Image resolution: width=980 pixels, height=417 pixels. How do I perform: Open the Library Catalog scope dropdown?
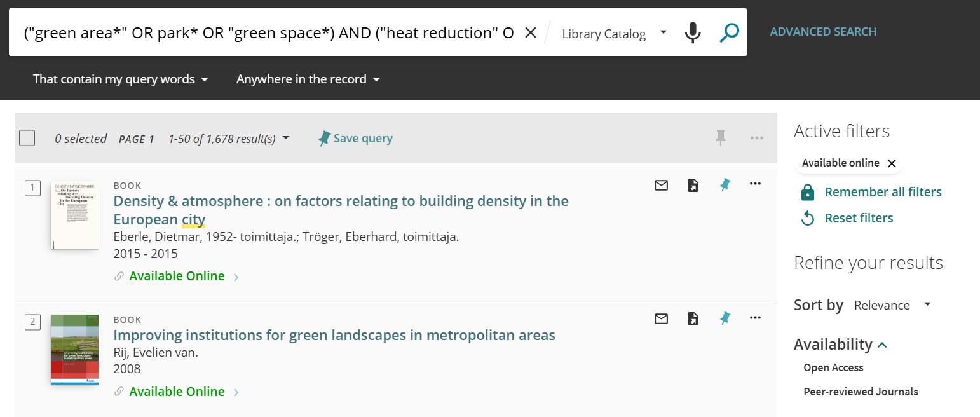[612, 33]
